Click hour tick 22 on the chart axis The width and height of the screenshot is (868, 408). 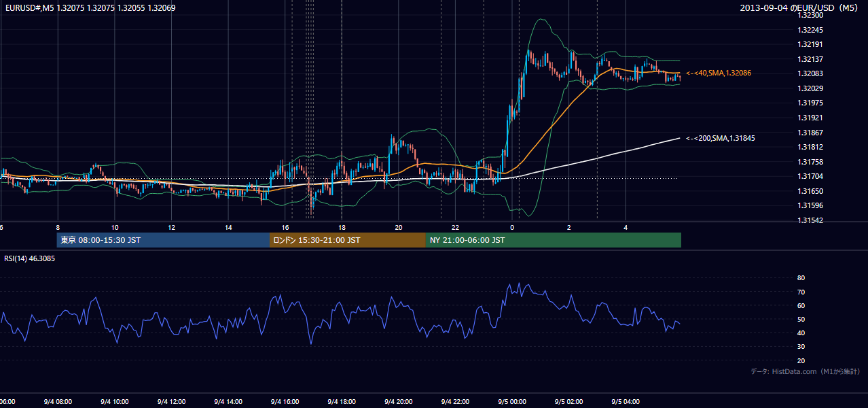(x=455, y=227)
